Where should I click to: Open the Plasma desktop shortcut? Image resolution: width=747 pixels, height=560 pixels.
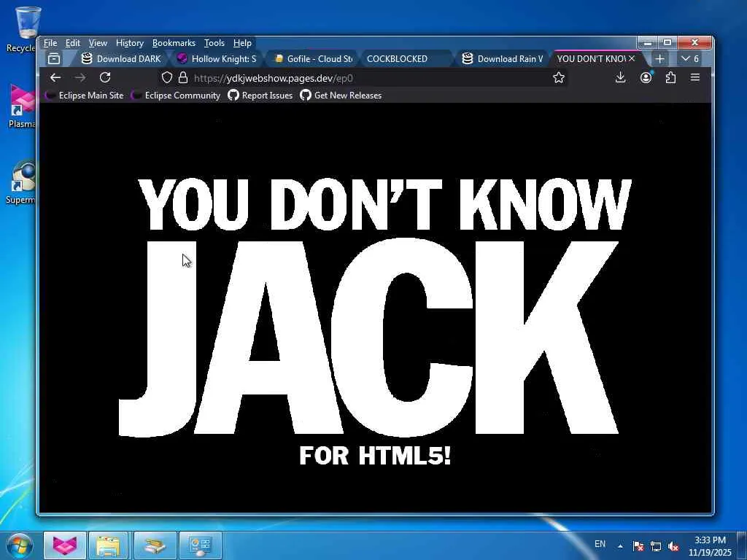click(22, 106)
